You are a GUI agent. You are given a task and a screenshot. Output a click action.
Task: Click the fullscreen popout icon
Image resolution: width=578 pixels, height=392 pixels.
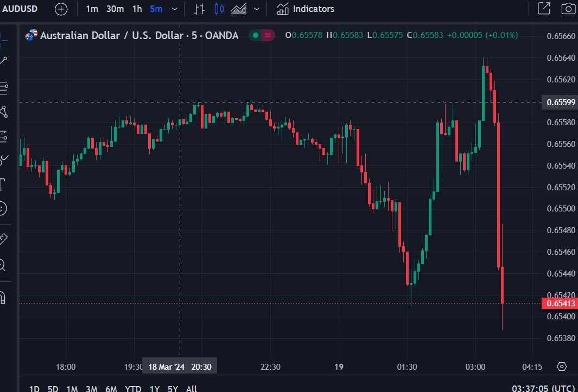tap(544, 9)
